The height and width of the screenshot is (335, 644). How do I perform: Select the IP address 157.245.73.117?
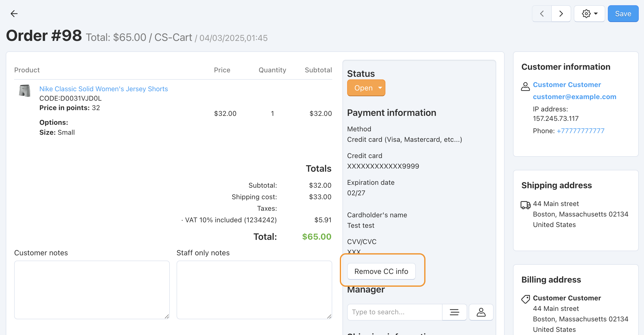click(555, 118)
